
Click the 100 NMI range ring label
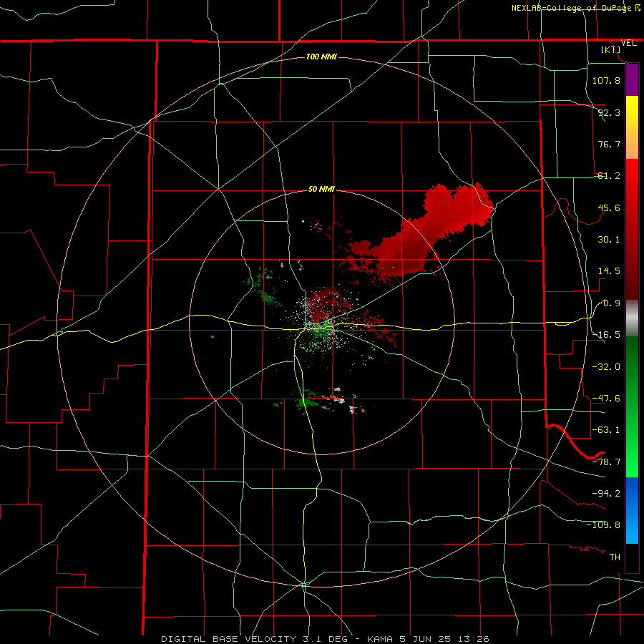321,57
